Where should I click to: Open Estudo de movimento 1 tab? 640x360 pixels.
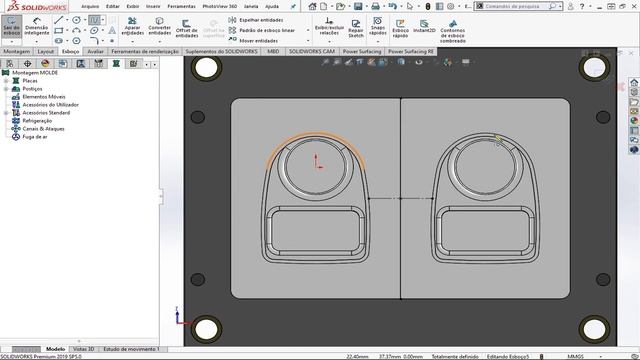click(x=131, y=349)
